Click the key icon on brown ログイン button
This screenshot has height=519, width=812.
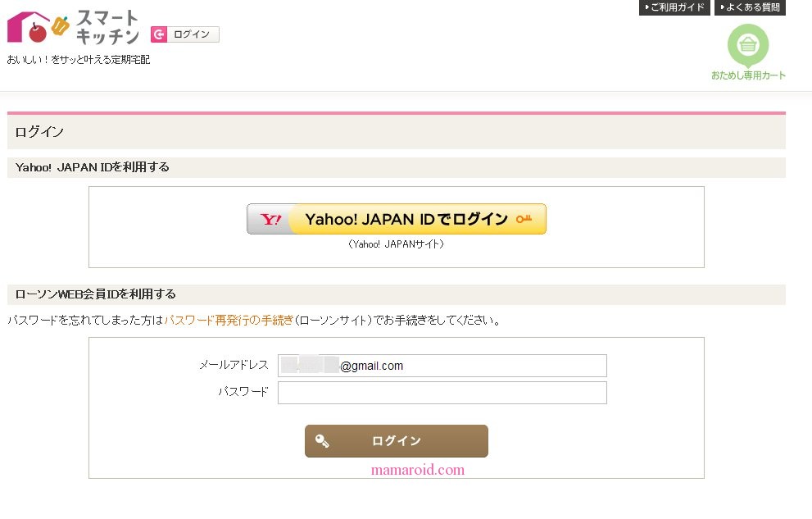point(321,441)
